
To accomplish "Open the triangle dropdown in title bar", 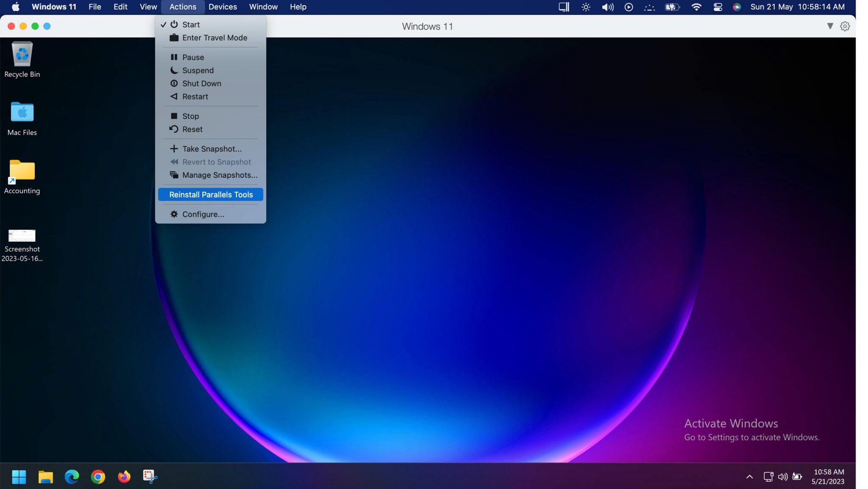I will [x=829, y=26].
